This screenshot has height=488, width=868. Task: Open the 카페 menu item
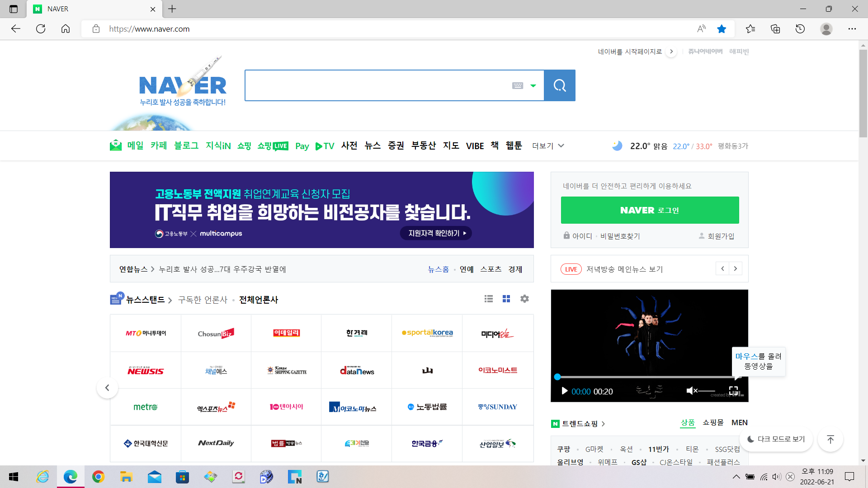pyautogui.click(x=159, y=145)
